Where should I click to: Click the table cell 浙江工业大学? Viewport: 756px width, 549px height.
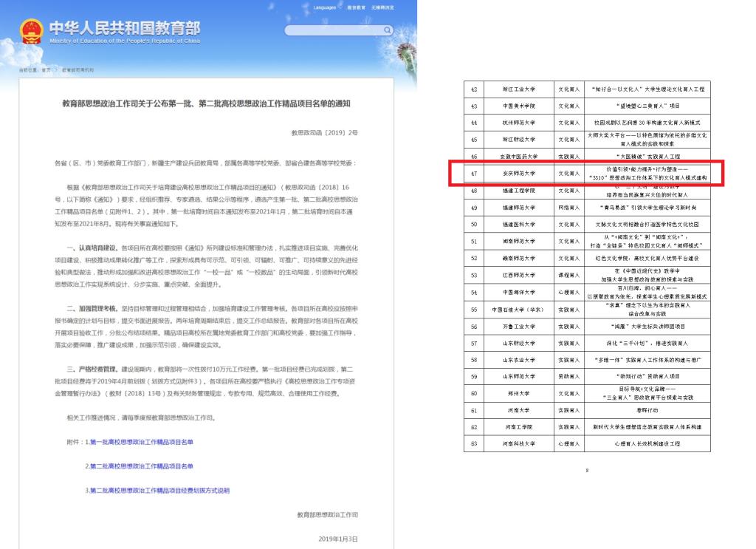[x=519, y=89]
